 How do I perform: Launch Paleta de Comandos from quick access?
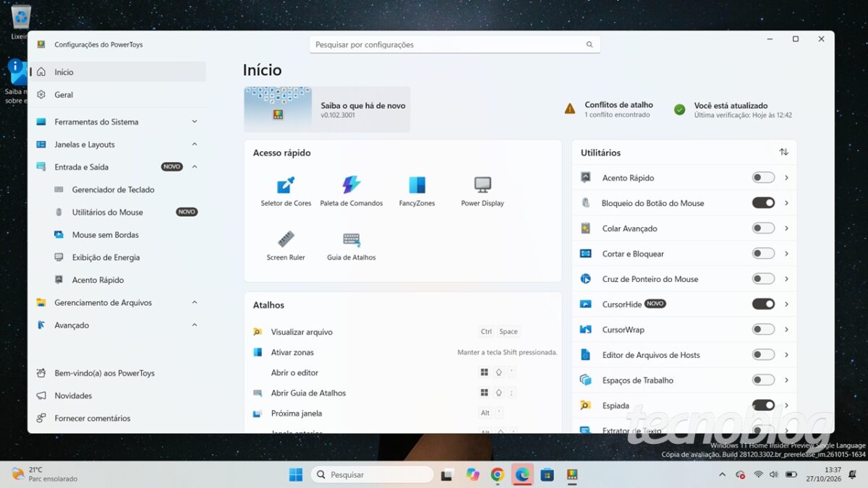tap(351, 185)
